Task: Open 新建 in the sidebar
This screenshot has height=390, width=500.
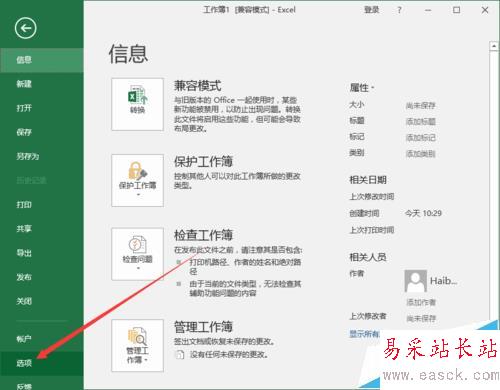Action: pos(42,84)
